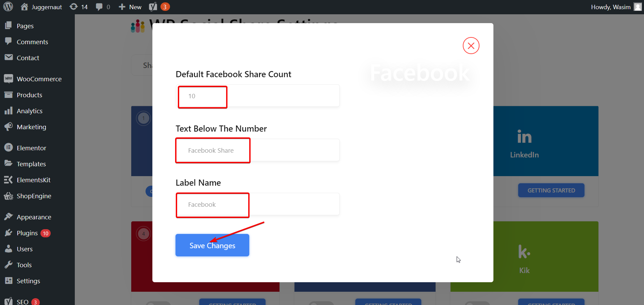The height and width of the screenshot is (305, 644).
Task: Click the Tools wrench icon
Action: 9,265
